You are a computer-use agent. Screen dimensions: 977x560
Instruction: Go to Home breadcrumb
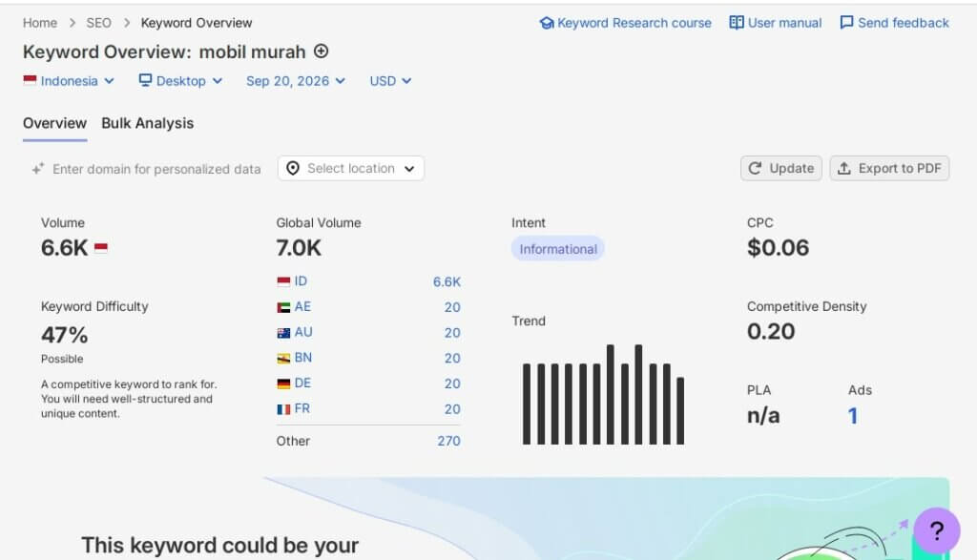coord(40,23)
